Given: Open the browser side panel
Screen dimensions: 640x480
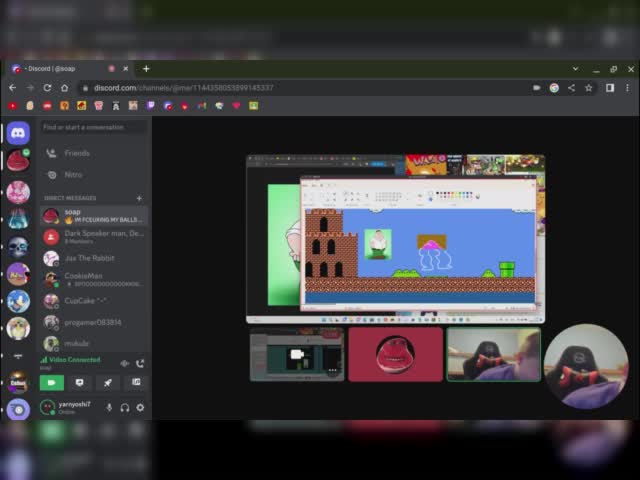Looking at the screenshot, I should click(610, 88).
